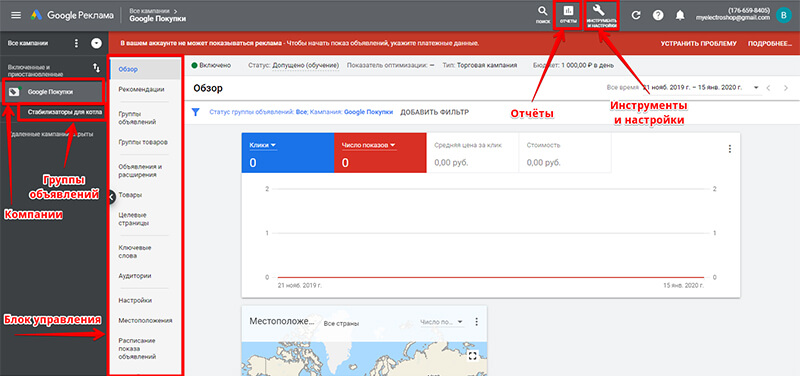Open Рекомендации in the navigation
800x376 pixels.
(141, 89)
